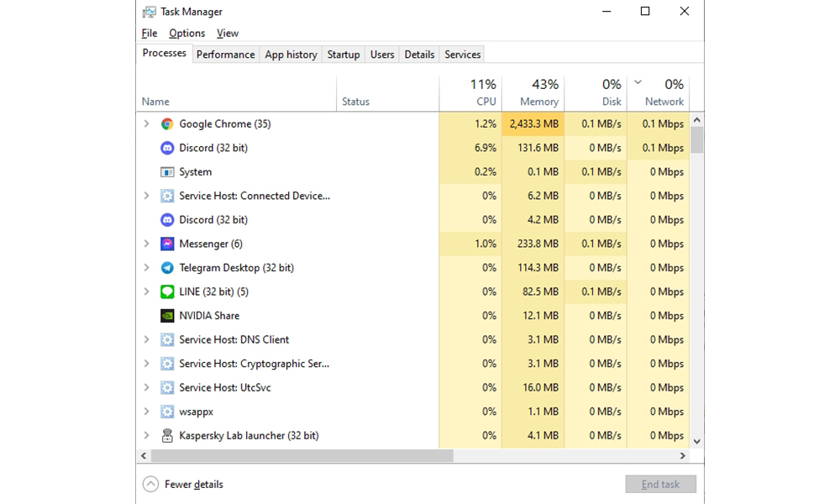Open the Options menu
This screenshot has height=504, width=840.
pos(187,34)
